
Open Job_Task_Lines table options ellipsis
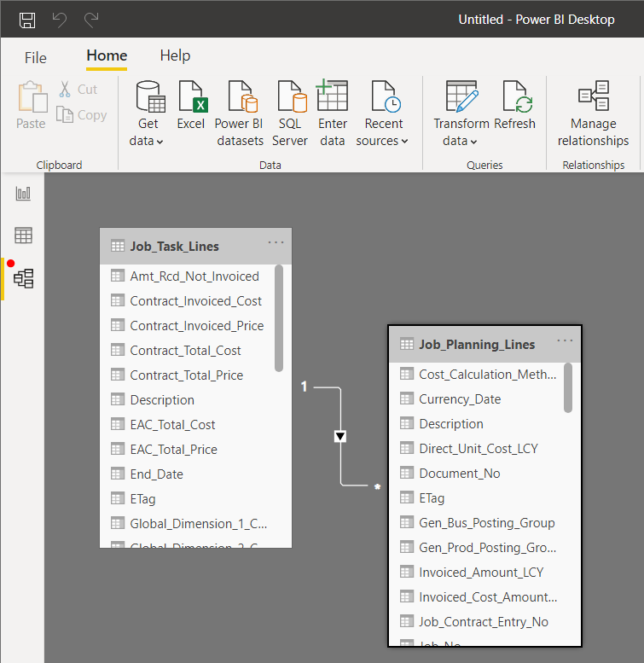(276, 243)
